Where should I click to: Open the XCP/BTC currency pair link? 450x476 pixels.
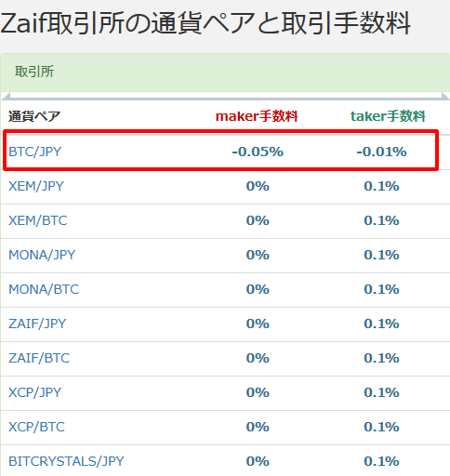point(36,427)
